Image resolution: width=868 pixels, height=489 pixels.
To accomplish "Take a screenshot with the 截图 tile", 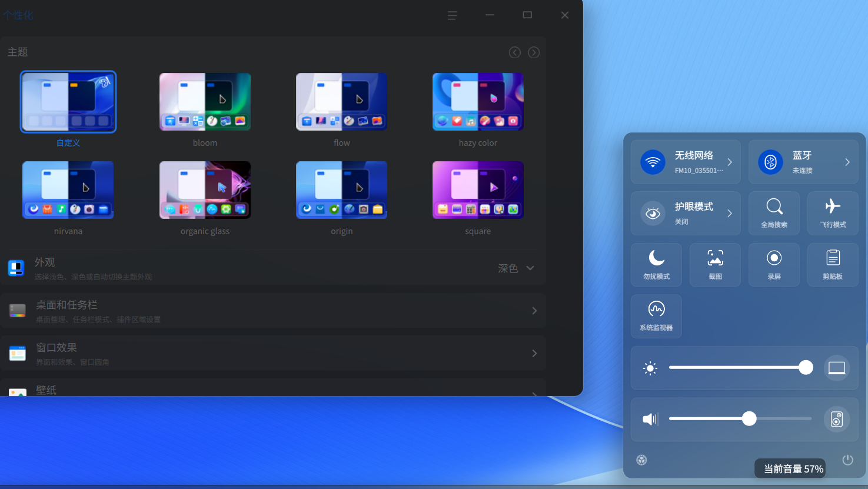I will 715,264.
